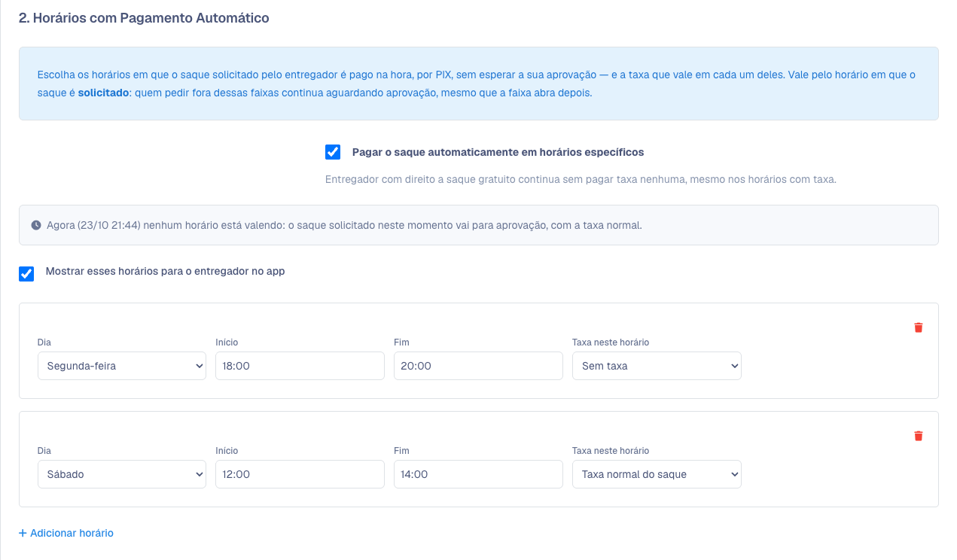The image size is (957, 560).
Task: Delete the Sábado 12:00 schedule row
Action: 918,436
